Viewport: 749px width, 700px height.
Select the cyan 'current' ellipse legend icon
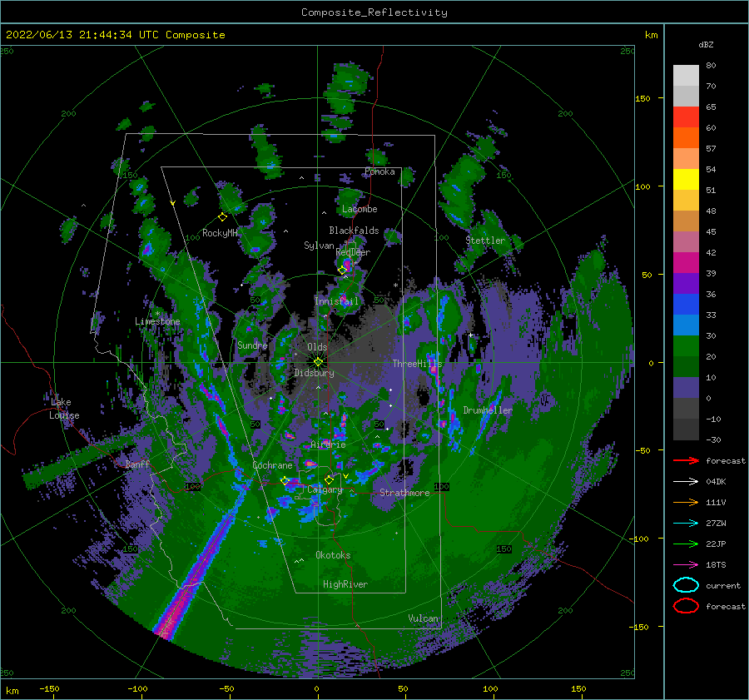(686, 585)
